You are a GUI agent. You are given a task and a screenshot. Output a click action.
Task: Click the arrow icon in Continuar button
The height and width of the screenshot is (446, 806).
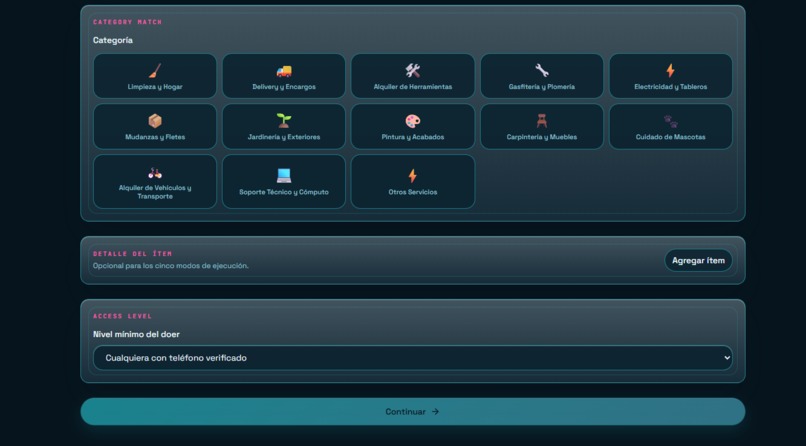tap(435, 412)
